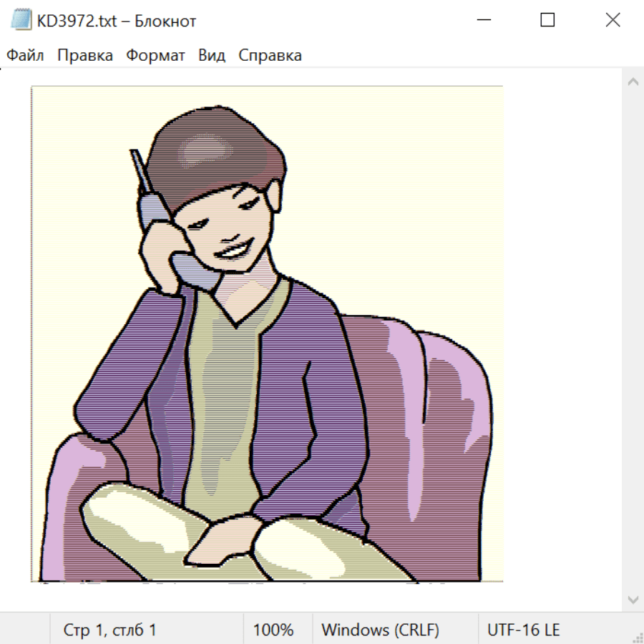
Task: Click the resize grip in the bottom-right corner
Action: [637, 637]
